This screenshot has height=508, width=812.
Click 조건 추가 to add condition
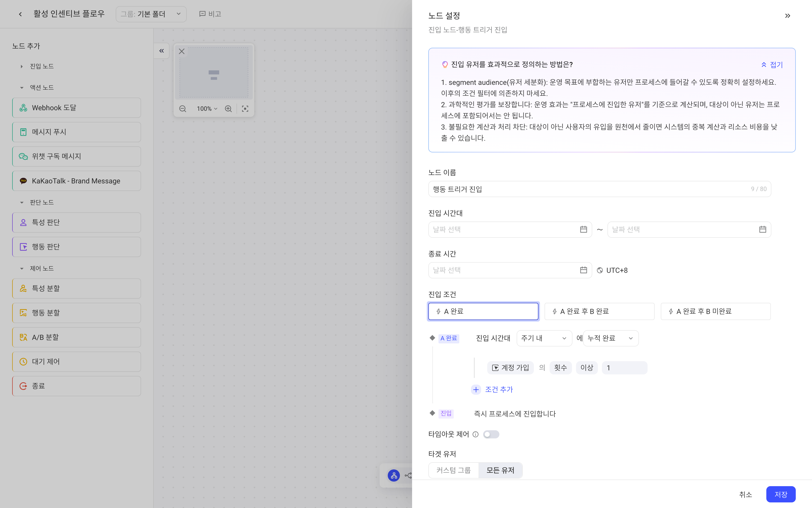point(493,389)
